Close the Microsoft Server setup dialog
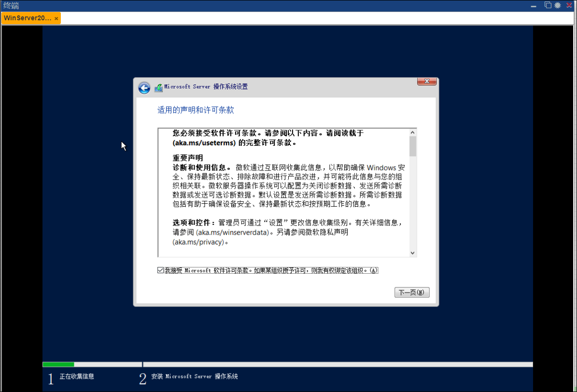The width and height of the screenshot is (577, 392). tap(427, 81)
